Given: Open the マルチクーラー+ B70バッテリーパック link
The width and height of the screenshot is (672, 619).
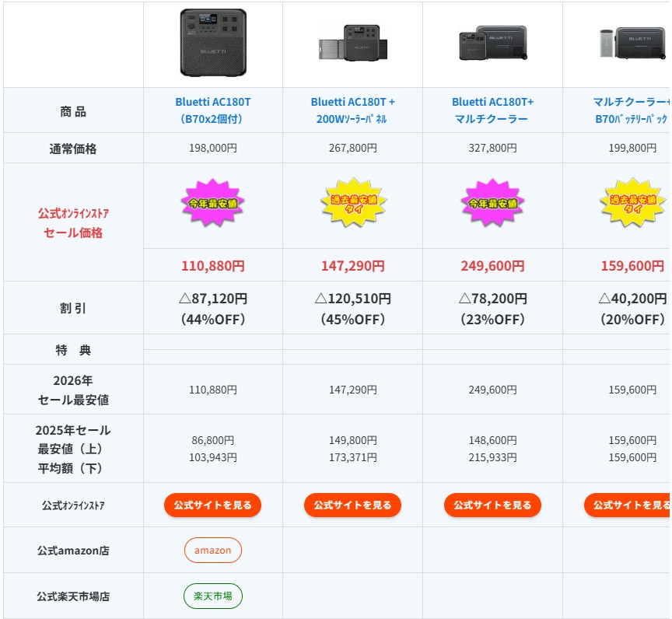Looking at the screenshot, I should pos(631,110).
